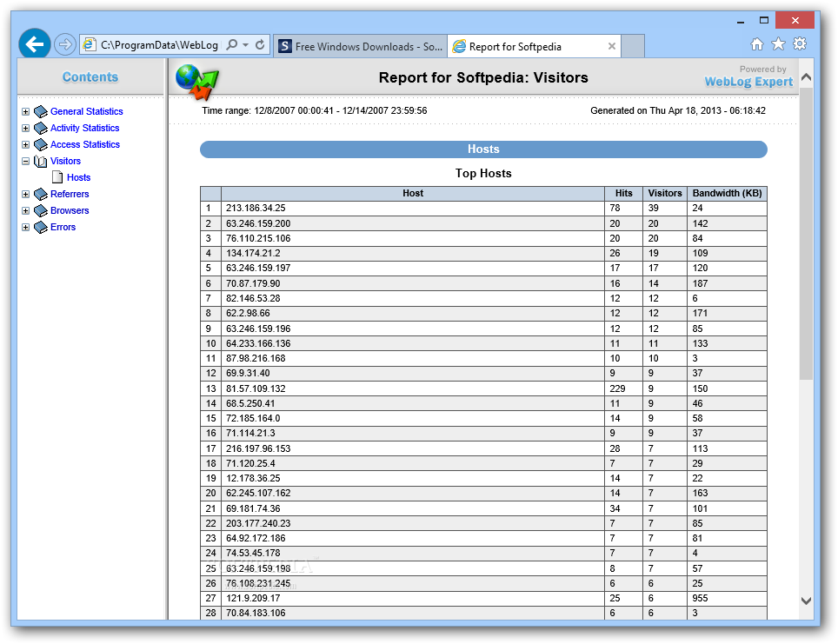
Task: Select host 81.57.109.132 cell
Action: tap(413, 388)
